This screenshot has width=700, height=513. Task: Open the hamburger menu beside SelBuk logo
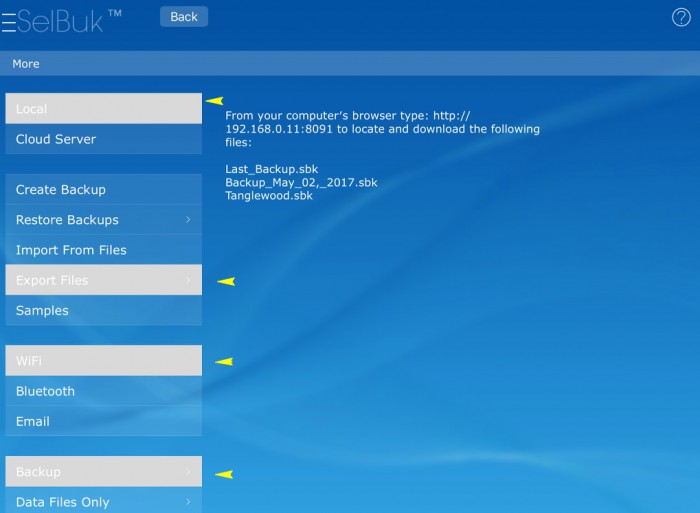(8, 23)
